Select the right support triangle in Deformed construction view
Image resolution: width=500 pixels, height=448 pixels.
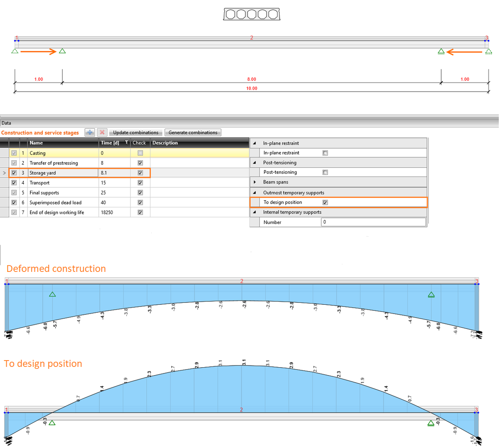click(x=431, y=294)
